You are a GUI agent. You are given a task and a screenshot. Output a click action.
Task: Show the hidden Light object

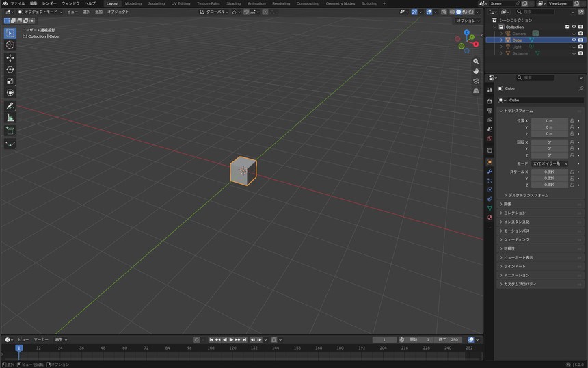tap(574, 47)
